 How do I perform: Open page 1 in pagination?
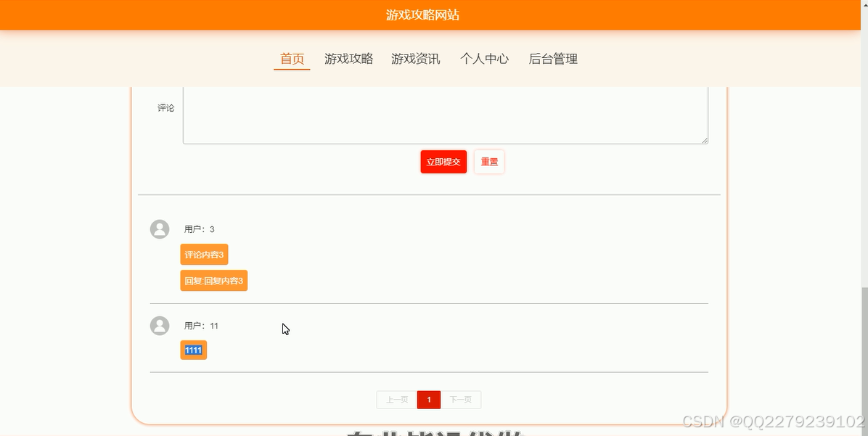[429, 399]
